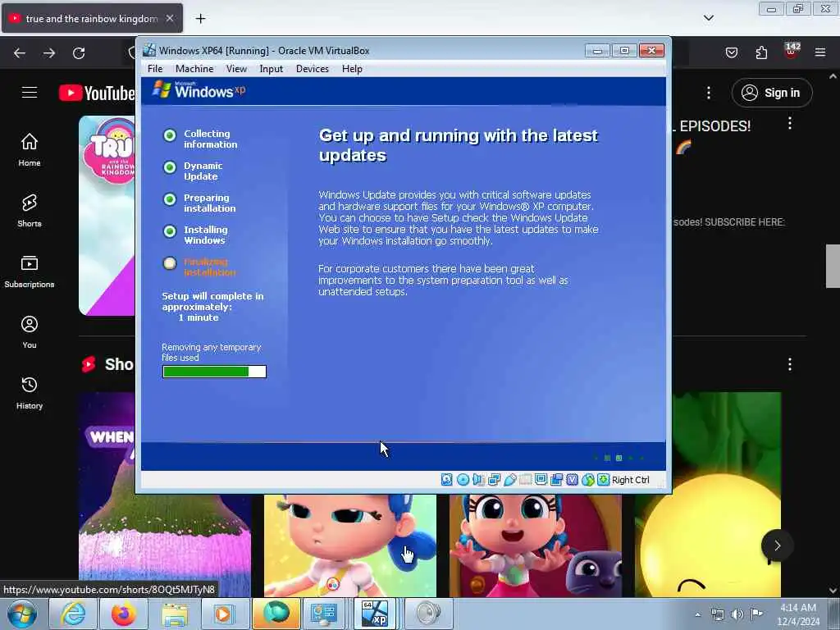
Task: Open the three-dot menu of the Shorts section
Action: point(790,364)
